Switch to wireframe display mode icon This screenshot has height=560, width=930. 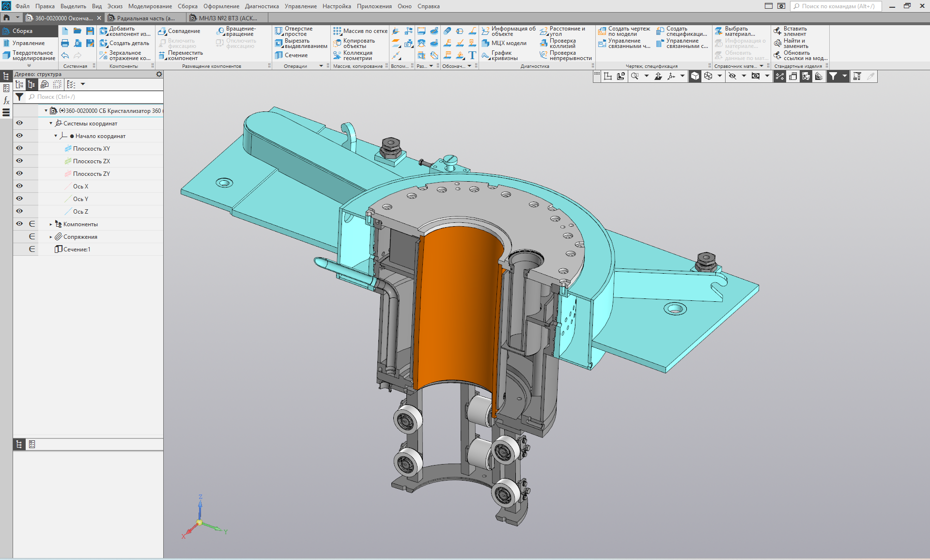tap(708, 76)
